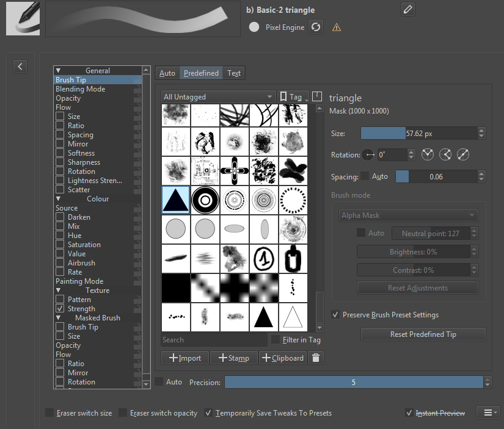The height and width of the screenshot is (429, 504).
Task: Disable the Instant Preview checkbox
Action: pyautogui.click(x=409, y=413)
